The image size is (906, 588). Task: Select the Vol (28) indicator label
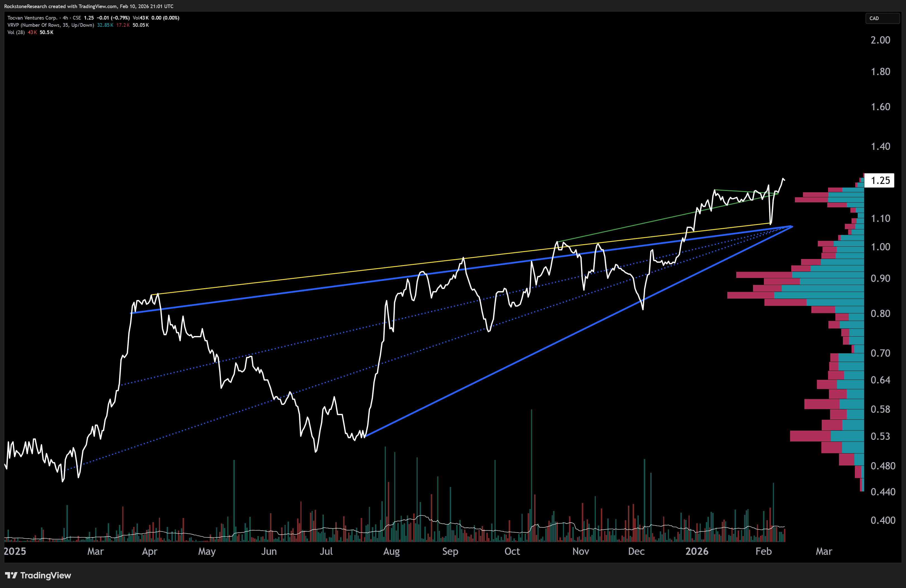tap(16, 32)
